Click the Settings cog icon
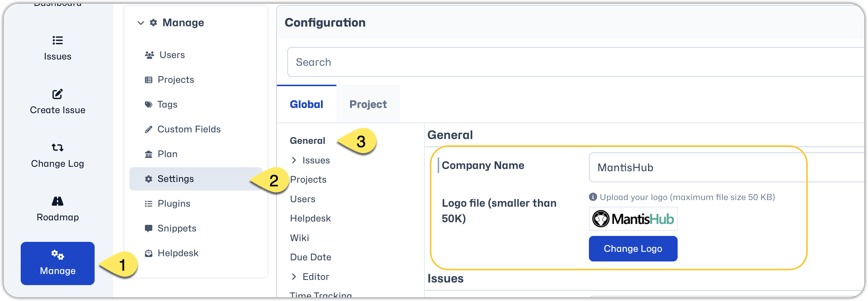Viewport: 868px width, 301px height. [149, 179]
